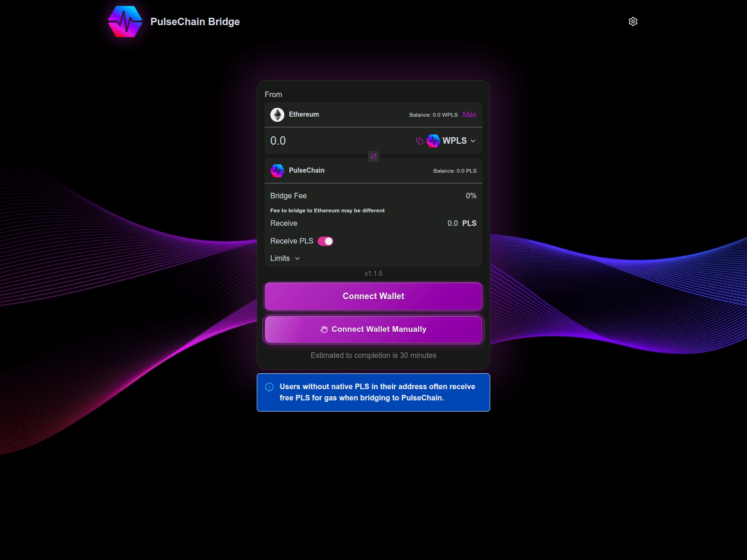
Task: Click the free PLS gas notice text
Action: [x=377, y=392]
